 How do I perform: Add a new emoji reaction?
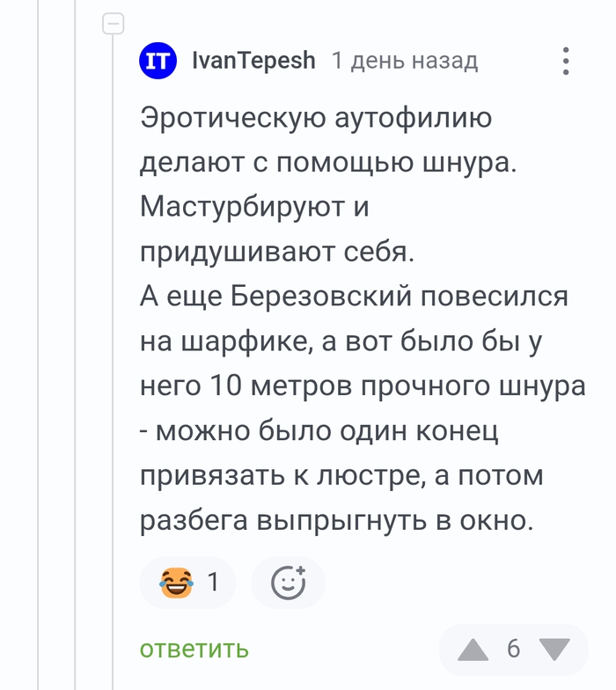[288, 583]
